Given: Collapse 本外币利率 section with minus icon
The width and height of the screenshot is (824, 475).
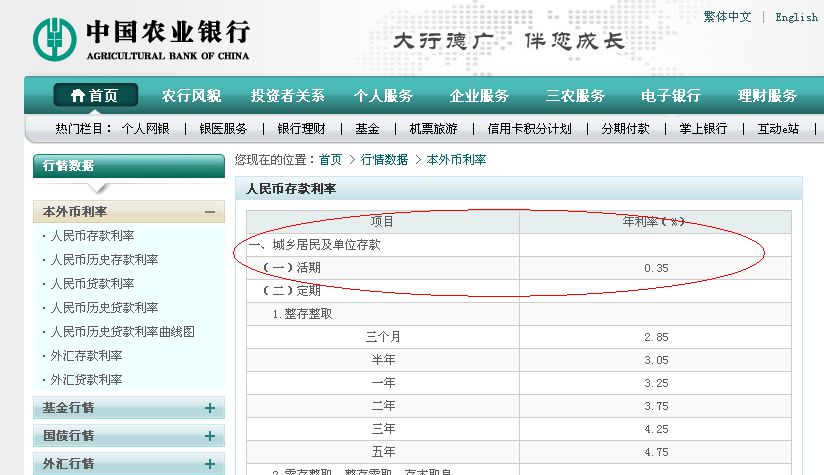Looking at the screenshot, I should point(210,212).
